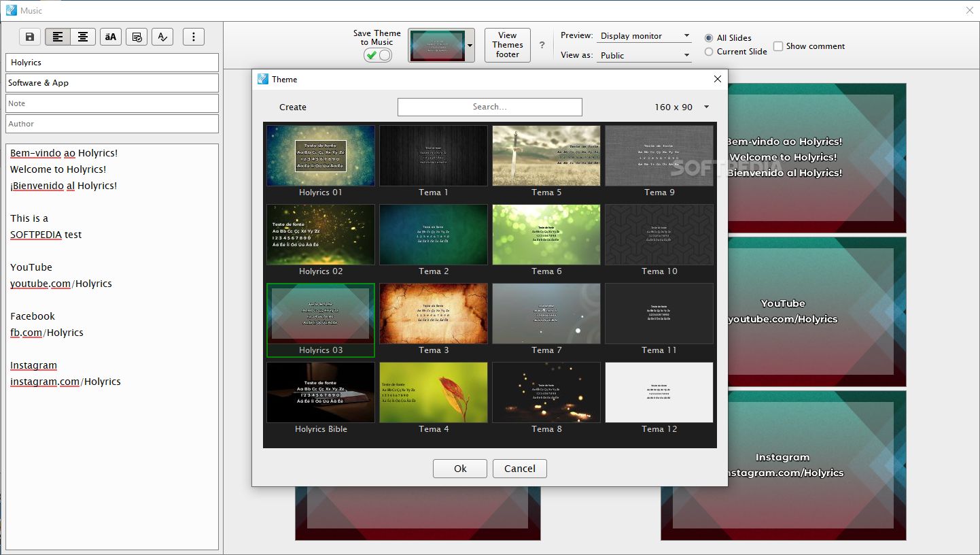This screenshot has height=555, width=980.
Task: Cancel the Theme dialog
Action: click(520, 469)
